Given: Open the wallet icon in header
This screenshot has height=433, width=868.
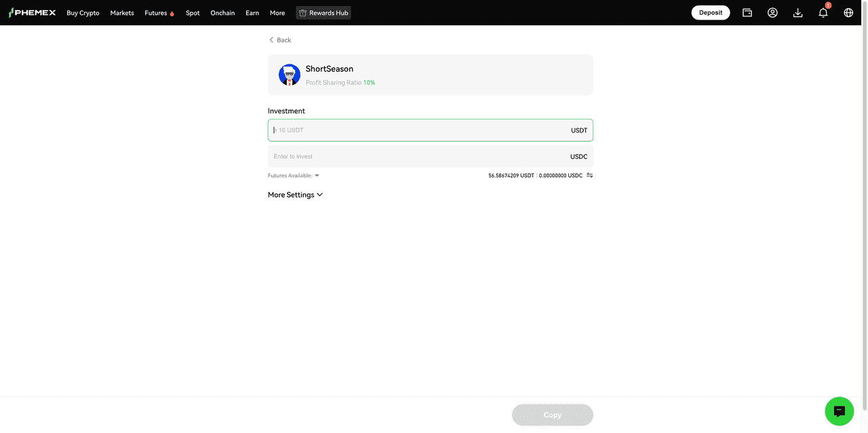Looking at the screenshot, I should tap(747, 12).
